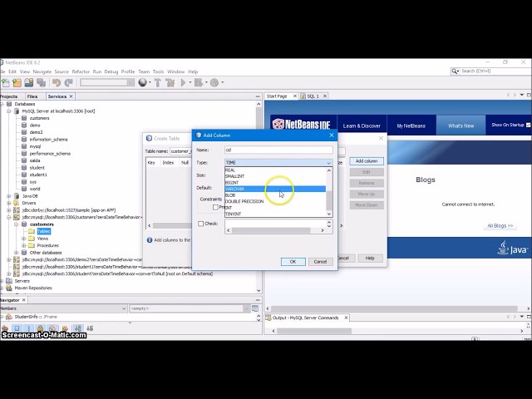This screenshot has height=399, width=532.
Task: Click Cancel in the Add Column dialog
Action: point(320,262)
